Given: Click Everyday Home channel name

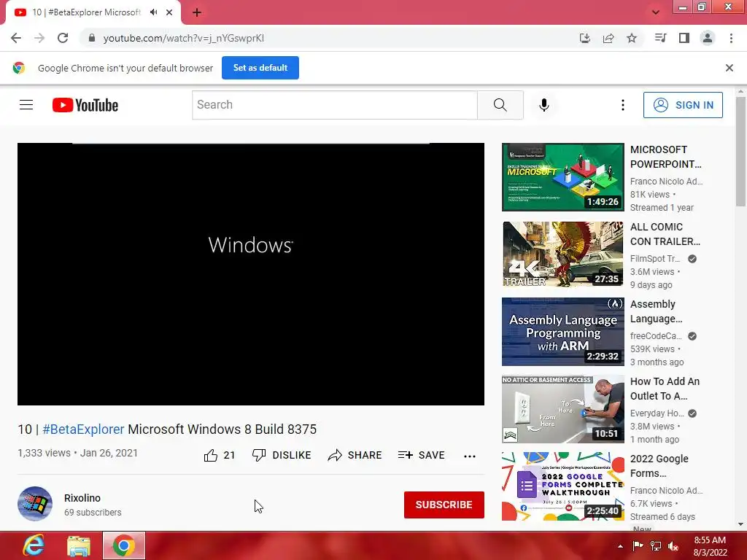Looking at the screenshot, I should pyautogui.click(x=657, y=413).
